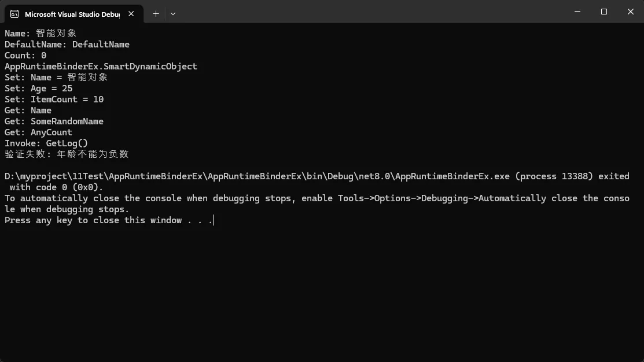Click the "Get: SomeRandomName" line

(54, 121)
